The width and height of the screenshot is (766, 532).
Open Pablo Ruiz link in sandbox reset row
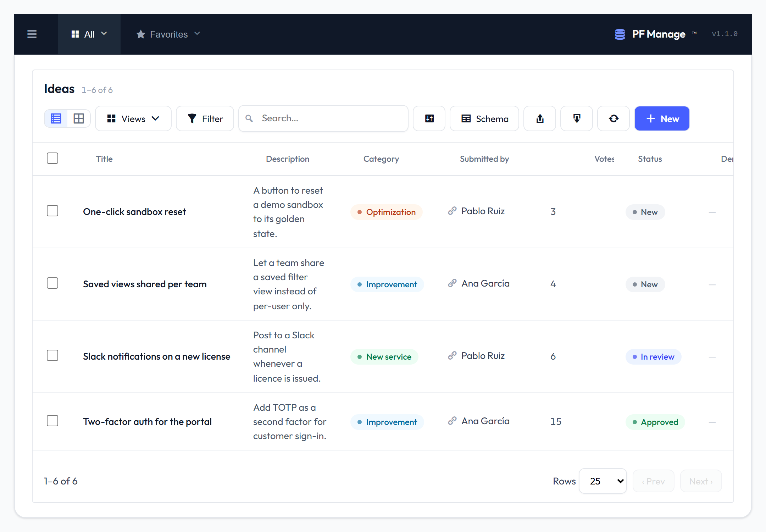tap(483, 211)
